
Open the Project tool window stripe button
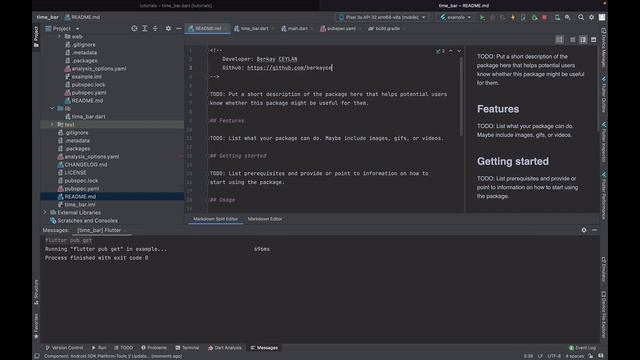36,37
